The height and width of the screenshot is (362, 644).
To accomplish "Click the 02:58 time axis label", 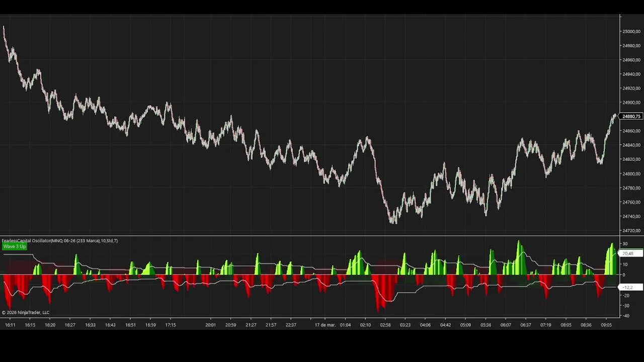I will click(x=385, y=325).
